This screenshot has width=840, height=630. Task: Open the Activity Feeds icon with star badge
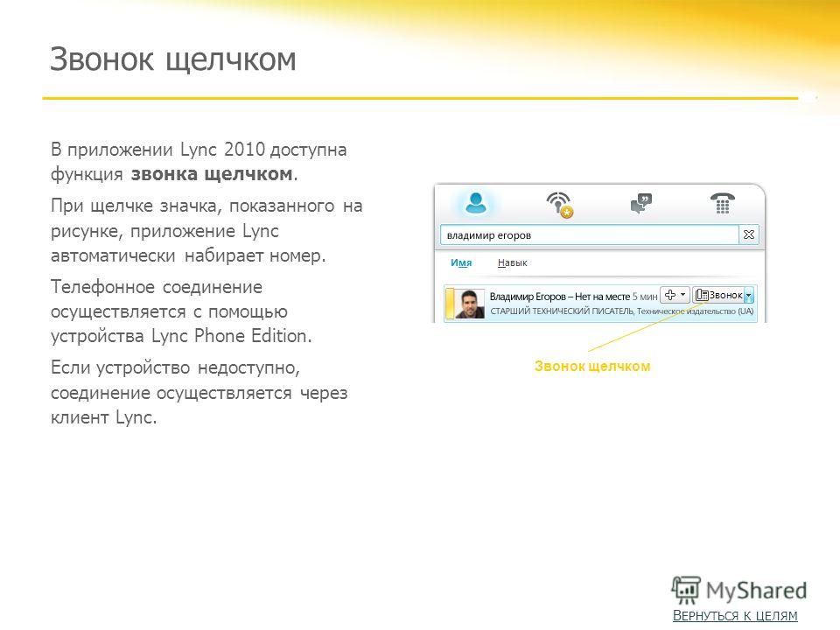coord(559,205)
